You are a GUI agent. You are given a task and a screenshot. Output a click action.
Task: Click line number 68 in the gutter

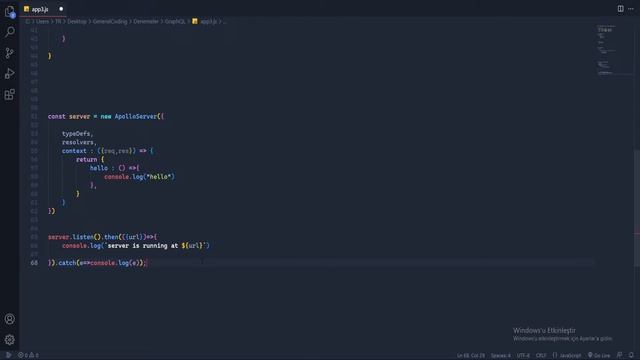pyautogui.click(x=34, y=263)
